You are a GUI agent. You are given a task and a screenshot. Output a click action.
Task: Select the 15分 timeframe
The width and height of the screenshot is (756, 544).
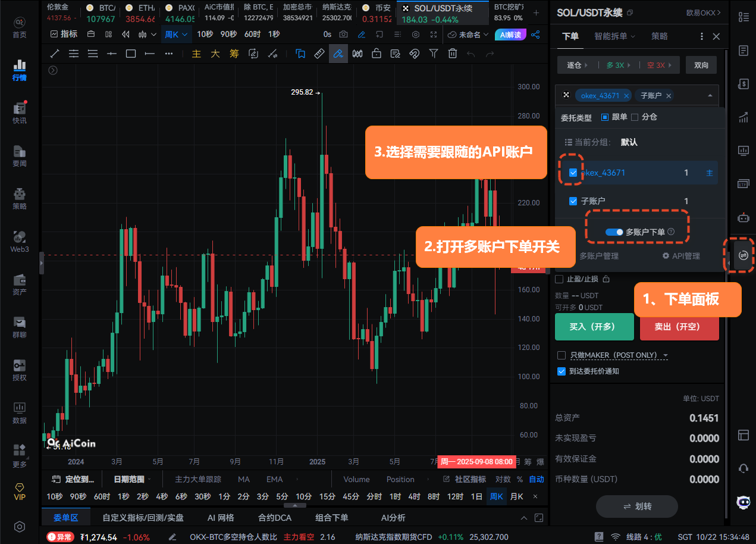327,496
